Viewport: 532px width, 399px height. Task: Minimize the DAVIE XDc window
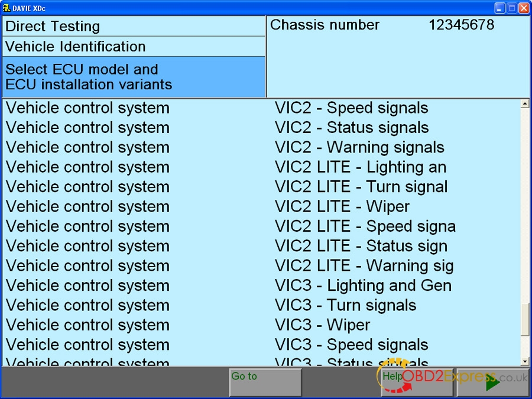(500, 8)
